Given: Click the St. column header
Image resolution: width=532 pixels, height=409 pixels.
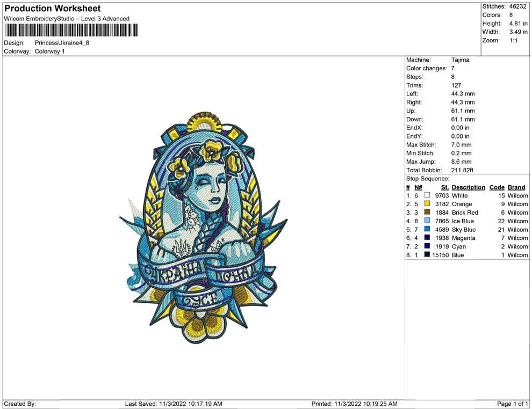Looking at the screenshot, I should tap(444, 187).
